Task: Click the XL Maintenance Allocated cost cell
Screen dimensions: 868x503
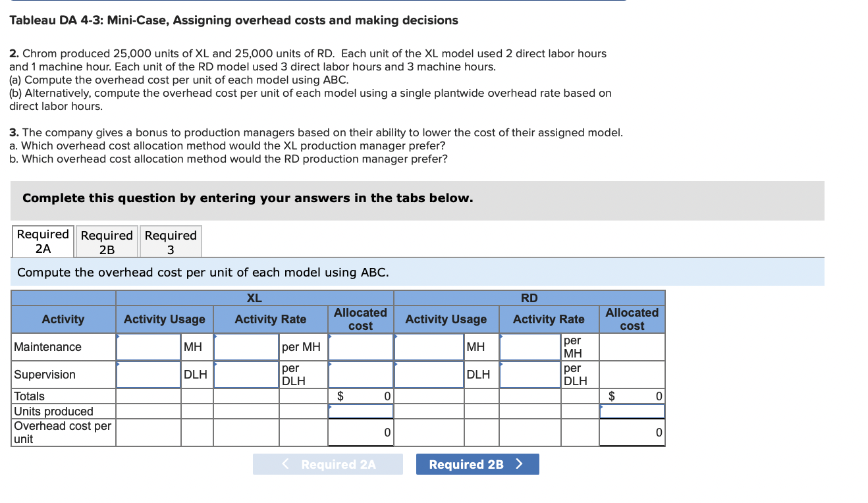Action: tap(360, 346)
